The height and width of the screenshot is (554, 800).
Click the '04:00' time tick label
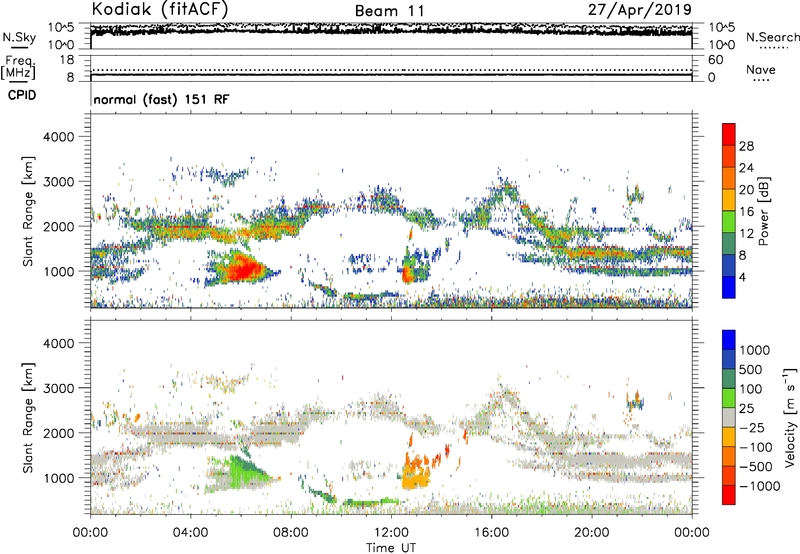190,533
